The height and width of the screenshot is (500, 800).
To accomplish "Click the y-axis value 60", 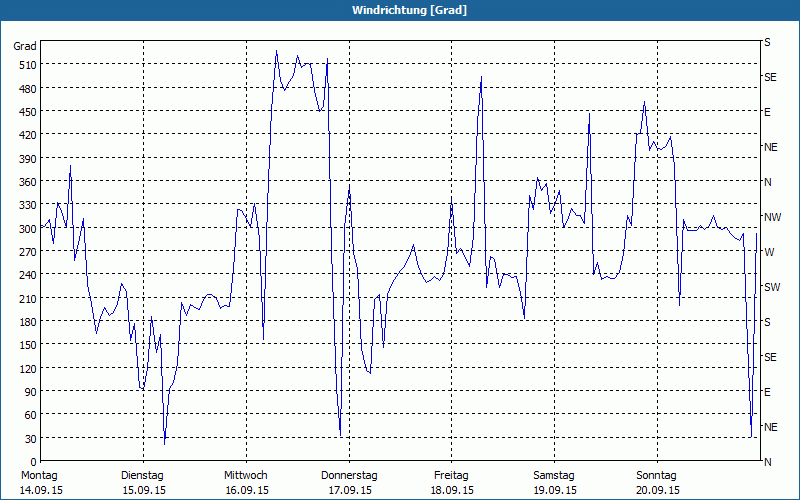I will [31, 415].
